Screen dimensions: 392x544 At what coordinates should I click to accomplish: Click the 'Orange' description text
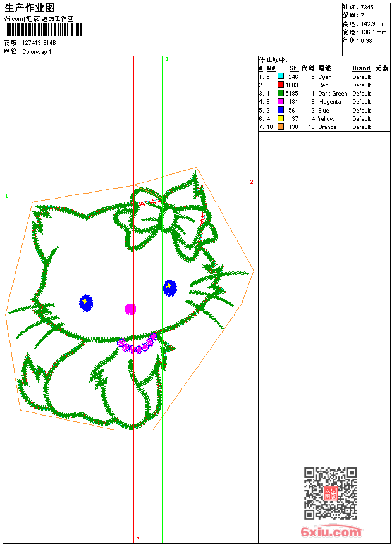point(327,127)
